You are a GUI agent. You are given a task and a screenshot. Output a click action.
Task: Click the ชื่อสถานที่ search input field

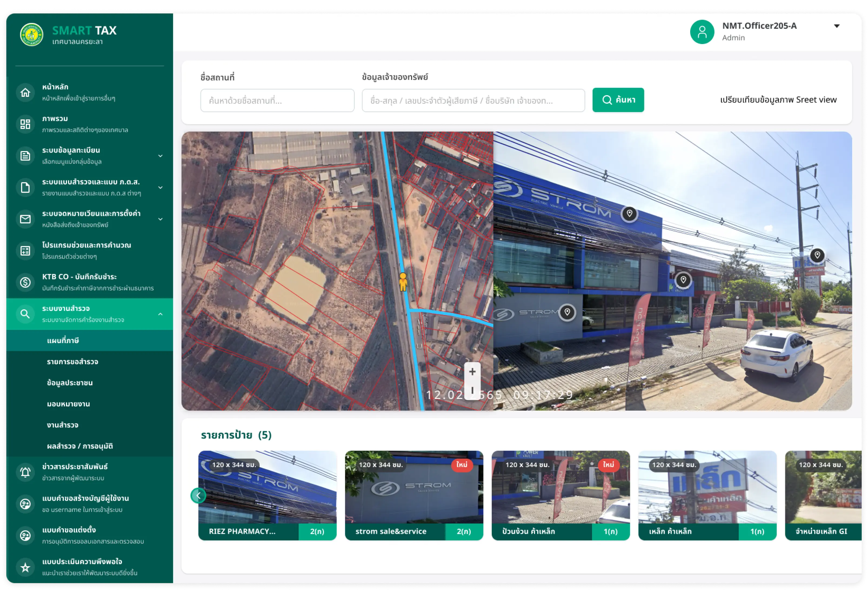pos(277,100)
